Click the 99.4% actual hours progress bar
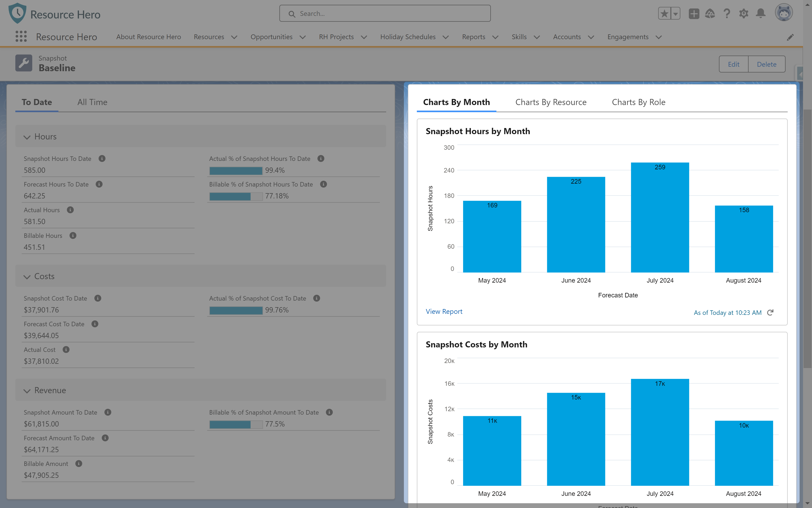The image size is (812, 508). (236, 171)
